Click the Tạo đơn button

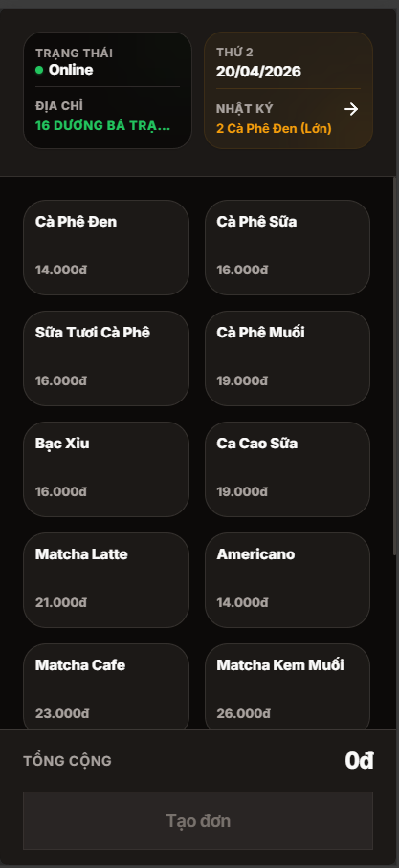point(198,820)
